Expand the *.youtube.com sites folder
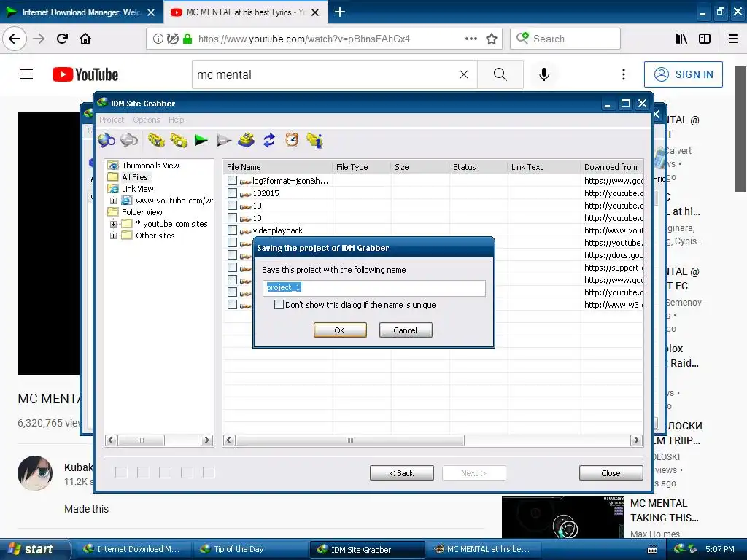 pyautogui.click(x=113, y=224)
